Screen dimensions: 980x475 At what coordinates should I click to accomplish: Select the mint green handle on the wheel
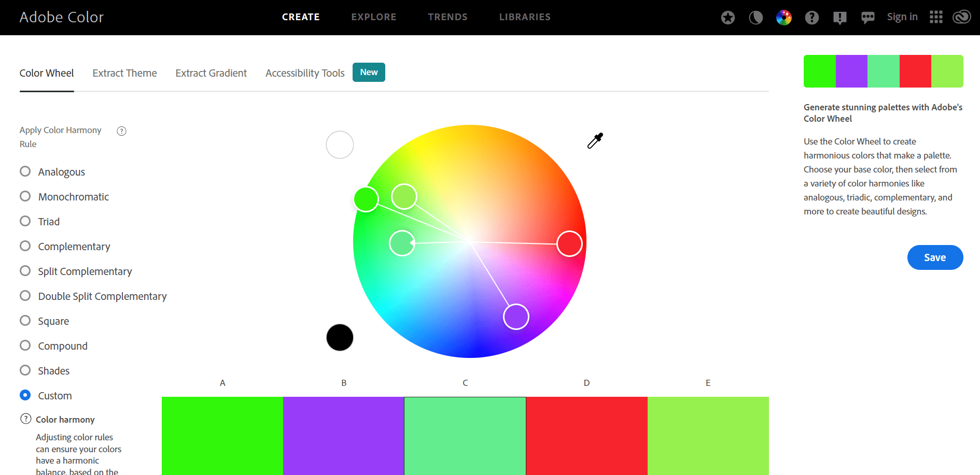tap(402, 243)
